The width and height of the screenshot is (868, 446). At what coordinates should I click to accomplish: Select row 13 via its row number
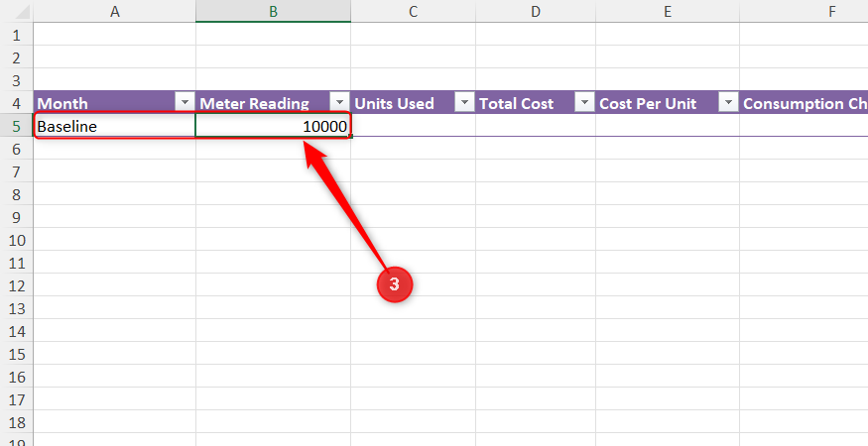(17, 307)
